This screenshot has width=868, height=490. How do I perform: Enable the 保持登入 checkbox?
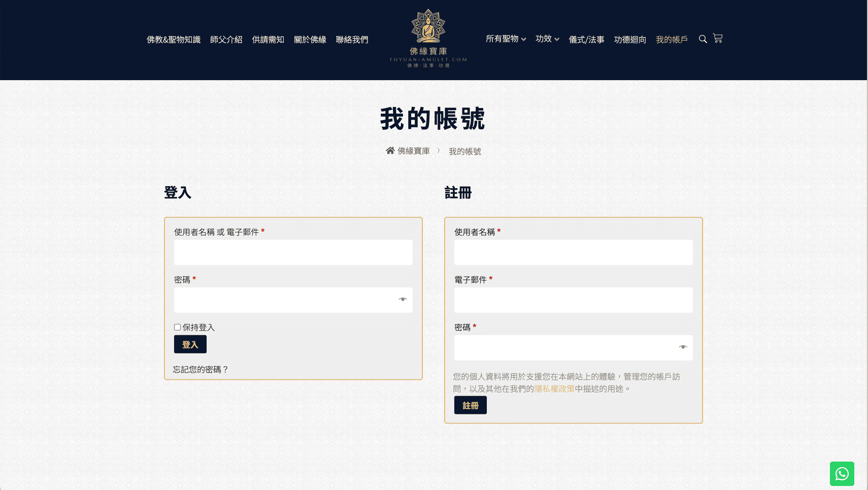click(177, 327)
